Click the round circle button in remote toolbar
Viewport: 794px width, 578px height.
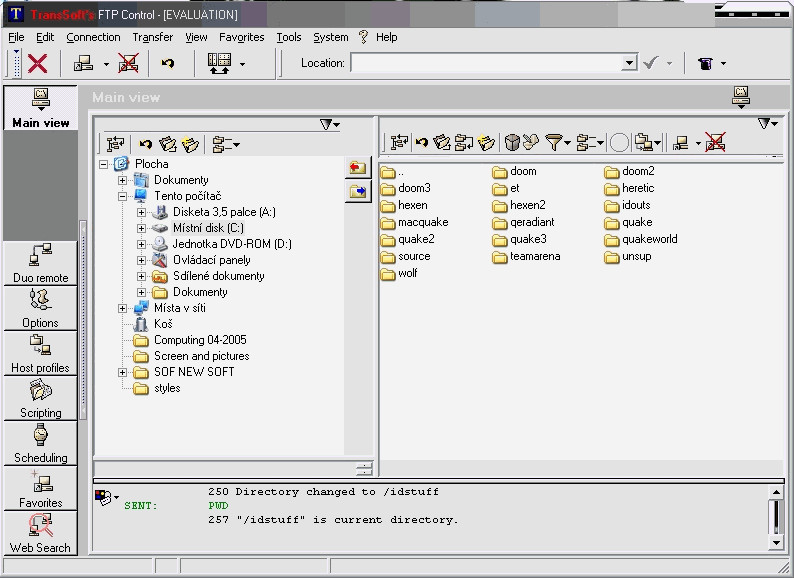tap(619, 143)
